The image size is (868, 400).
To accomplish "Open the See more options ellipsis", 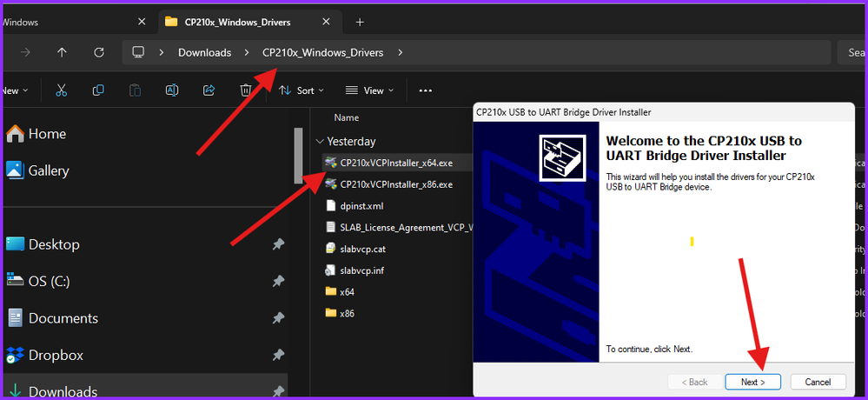I will point(425,90).
